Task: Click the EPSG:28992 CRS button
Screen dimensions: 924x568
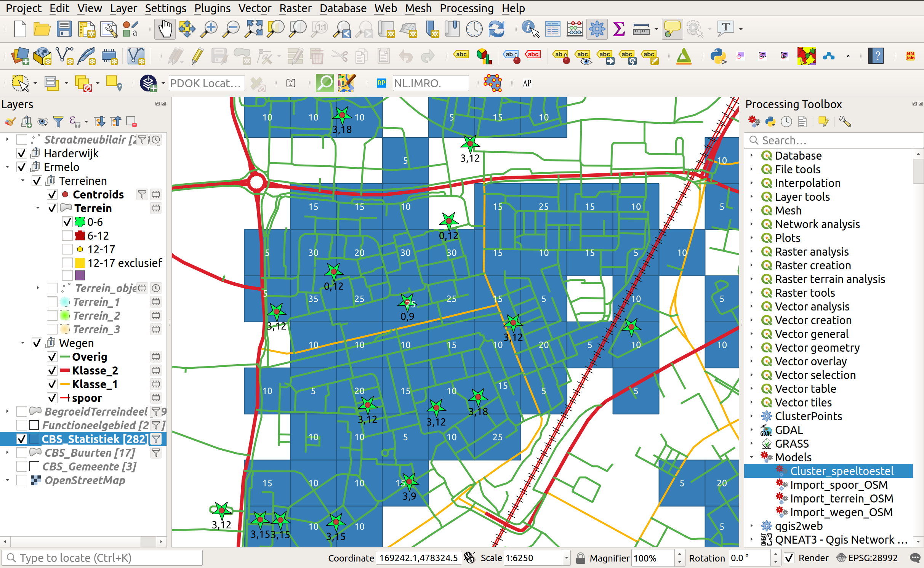Action: [867, 558]
